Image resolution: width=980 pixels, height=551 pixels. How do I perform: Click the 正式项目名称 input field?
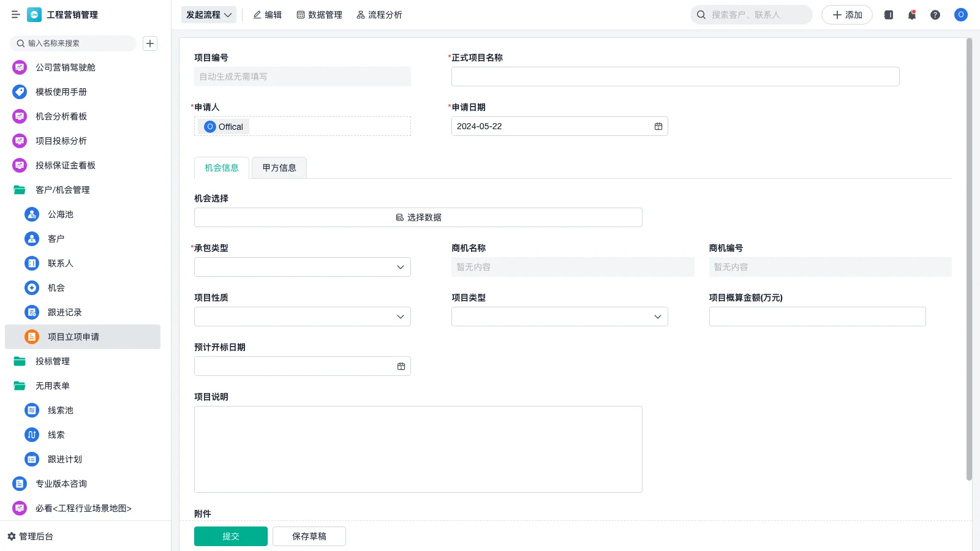pos(675,77)
